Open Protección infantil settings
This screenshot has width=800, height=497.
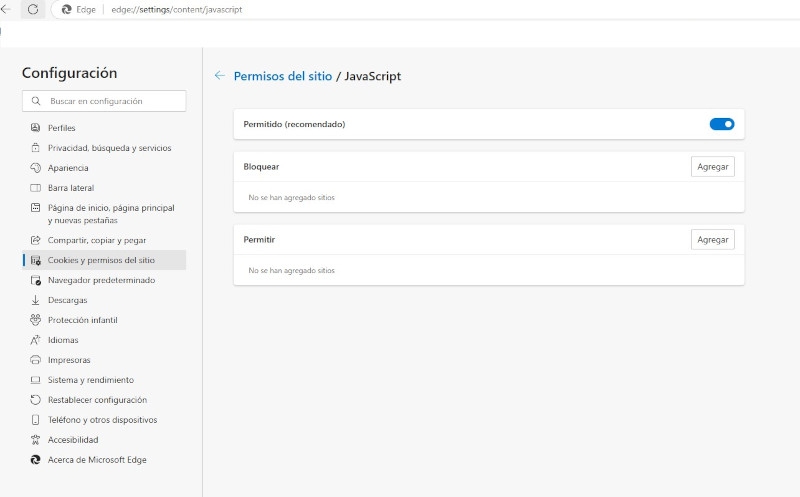pos(82,320)
